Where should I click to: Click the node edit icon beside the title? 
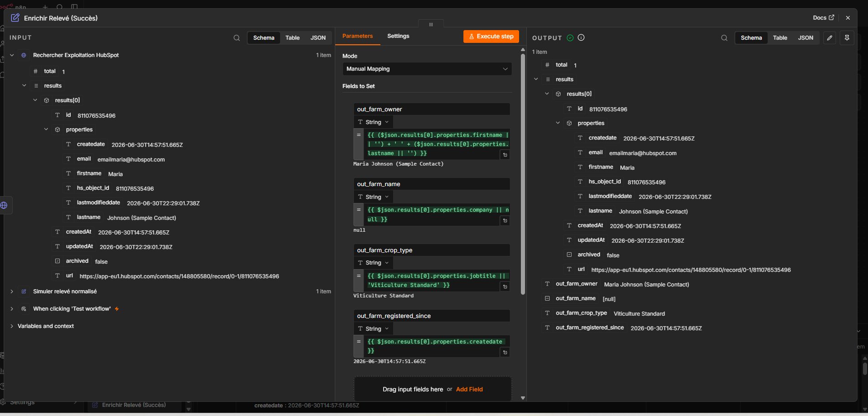pos(15,18)
